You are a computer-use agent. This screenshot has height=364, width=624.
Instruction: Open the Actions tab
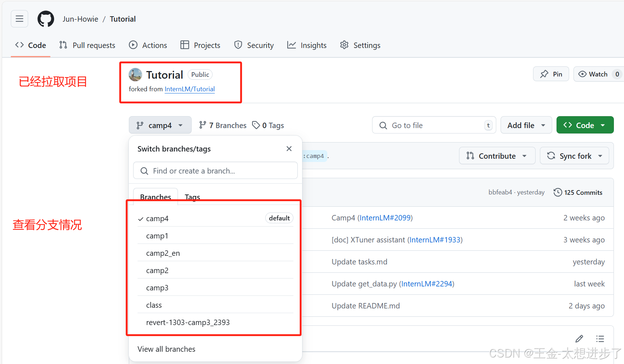tap(148, 45)
